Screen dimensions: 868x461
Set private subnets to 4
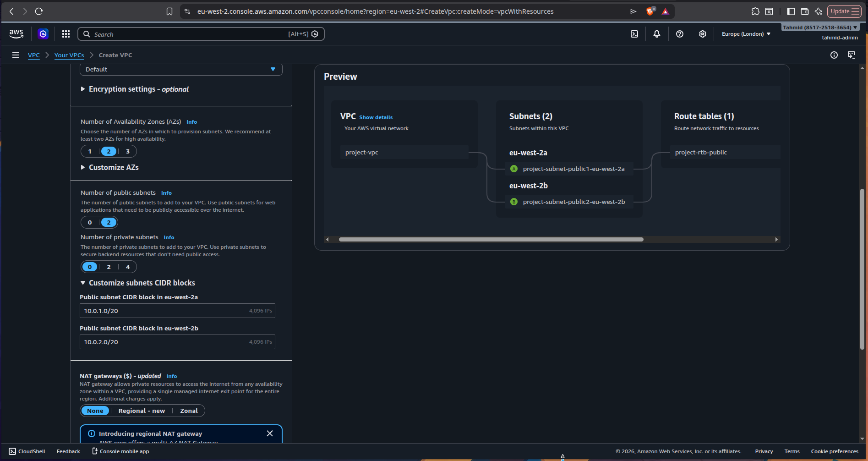[128, 267]
